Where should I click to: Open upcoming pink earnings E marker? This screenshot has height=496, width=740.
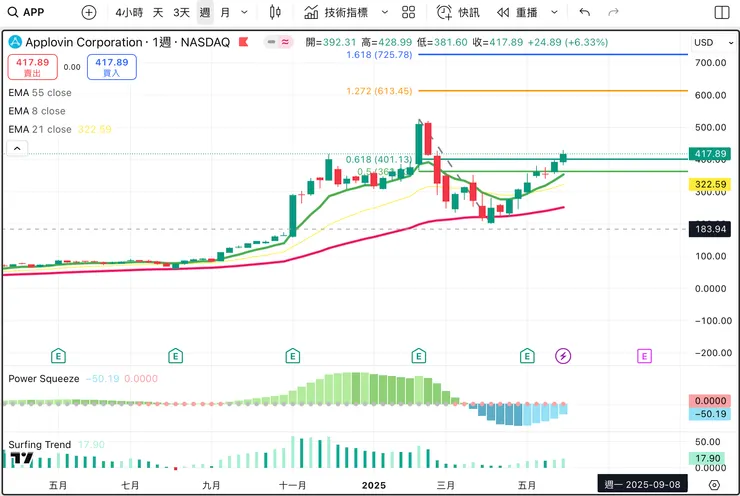pos(644,356)
